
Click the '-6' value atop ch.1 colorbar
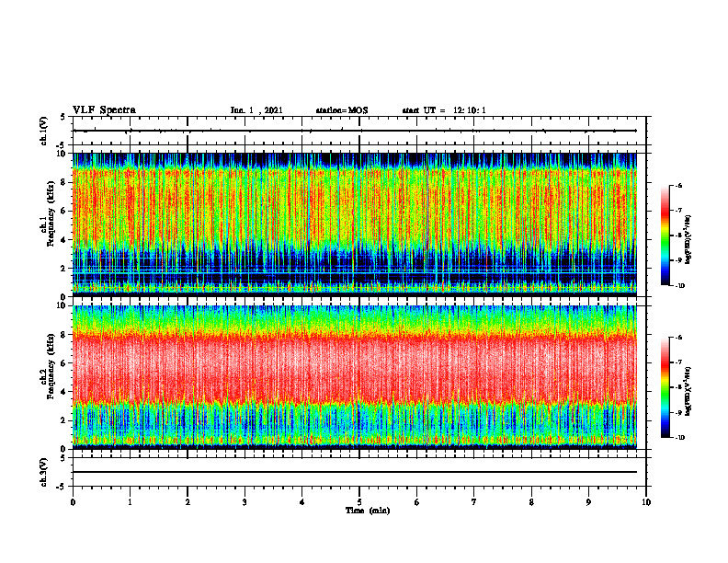pyautogui.click(x=679, y=186)
